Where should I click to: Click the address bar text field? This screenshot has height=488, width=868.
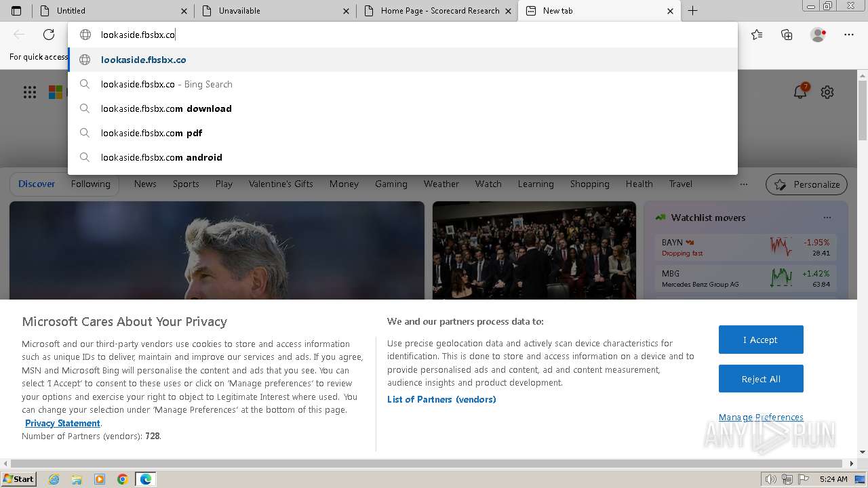coord(403,35)
